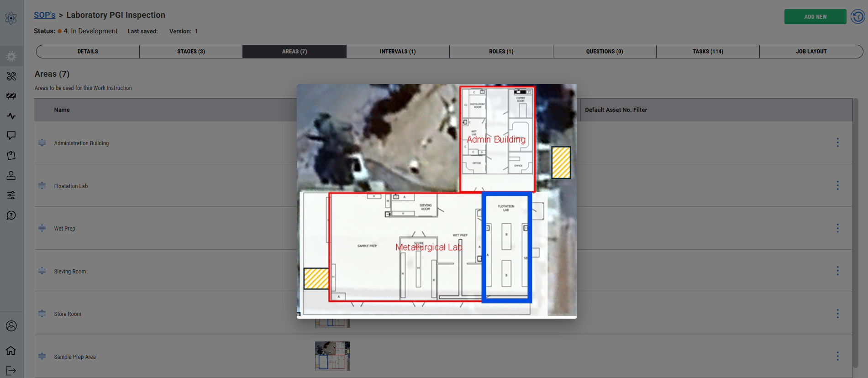Image resolution: width=868 pixels, height=378 pixels.
Task: Grab the Sieving Room row handle
Action: point(42,271)
